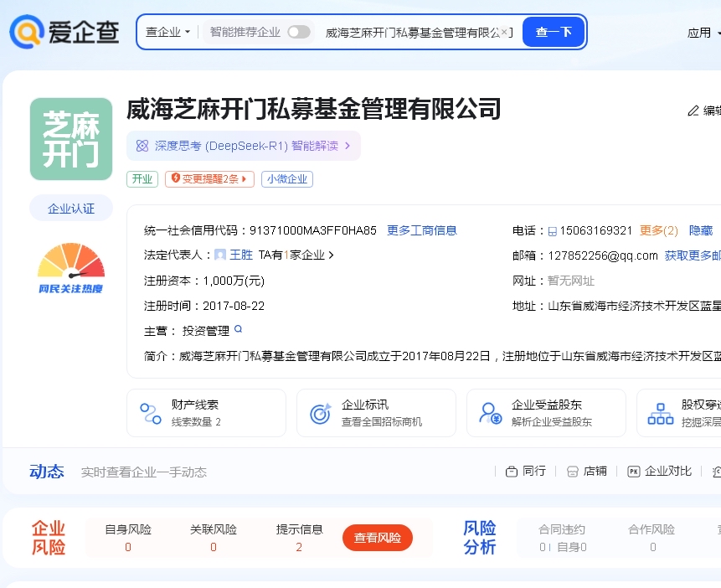Open the 财产线索 card

207,413
